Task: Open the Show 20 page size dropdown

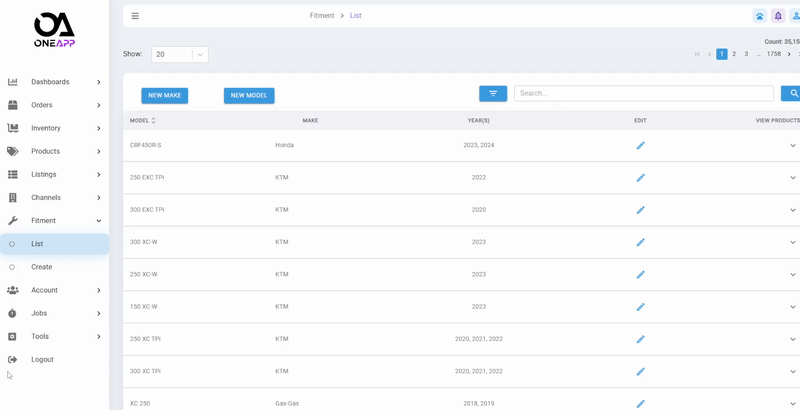Action: click(180, 55)
